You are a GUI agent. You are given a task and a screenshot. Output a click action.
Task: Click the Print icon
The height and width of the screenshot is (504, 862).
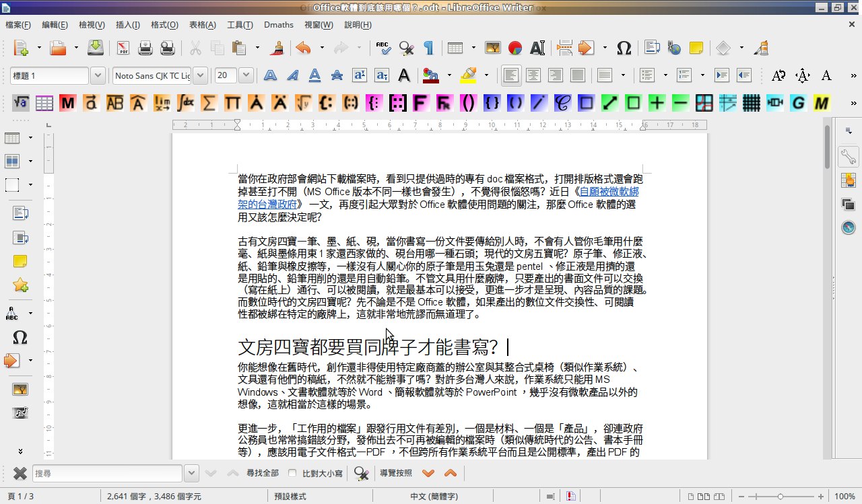coord(145,48)
